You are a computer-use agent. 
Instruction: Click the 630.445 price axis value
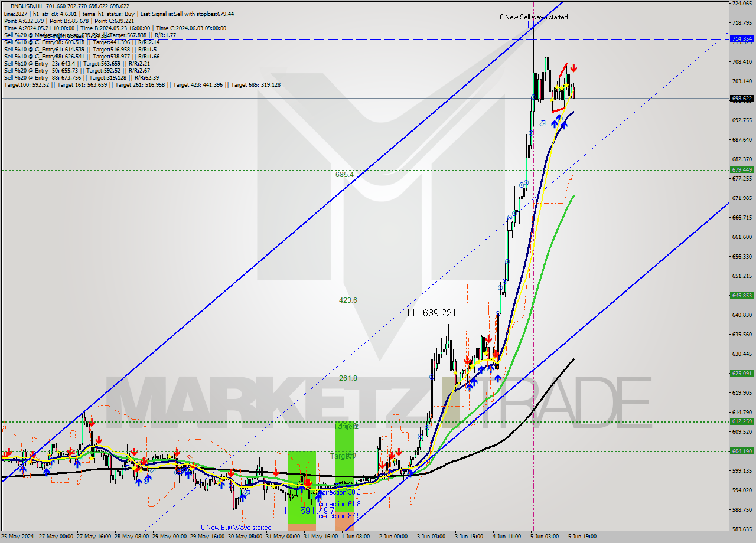(742, 354)
